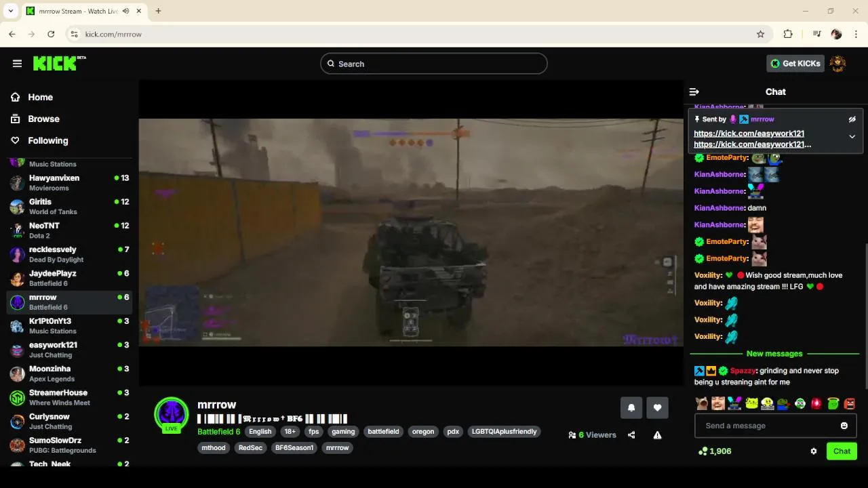The width and height of the screenshot is (868, 488).
Task: Open SumoSlowDrz PUBG channel
Action: point(69,445)
